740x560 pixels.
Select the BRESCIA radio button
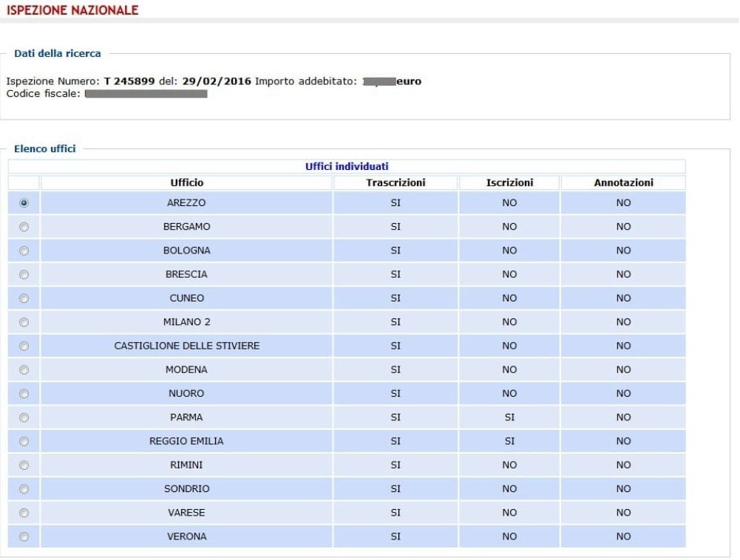click(x=24, y=275)
